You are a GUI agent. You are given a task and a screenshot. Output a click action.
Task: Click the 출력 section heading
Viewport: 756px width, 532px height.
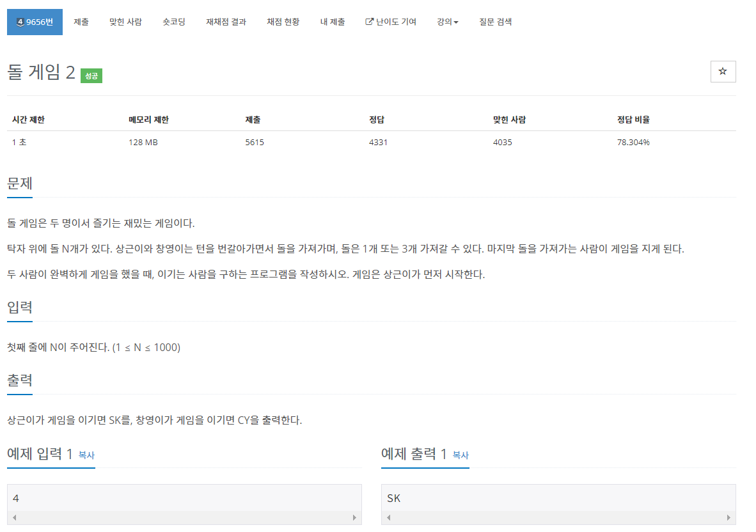click(x=20, y=380)
